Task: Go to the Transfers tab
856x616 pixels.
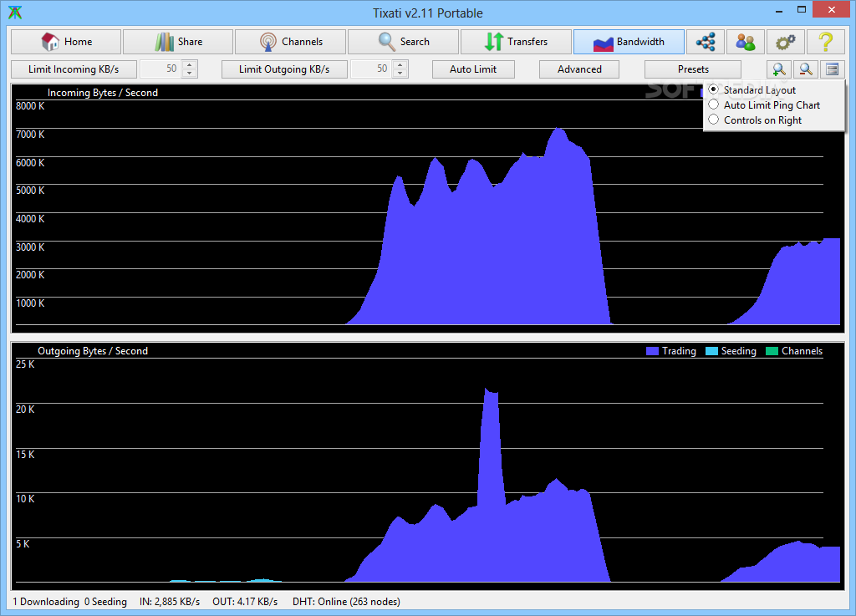Action: click(516, 42)
